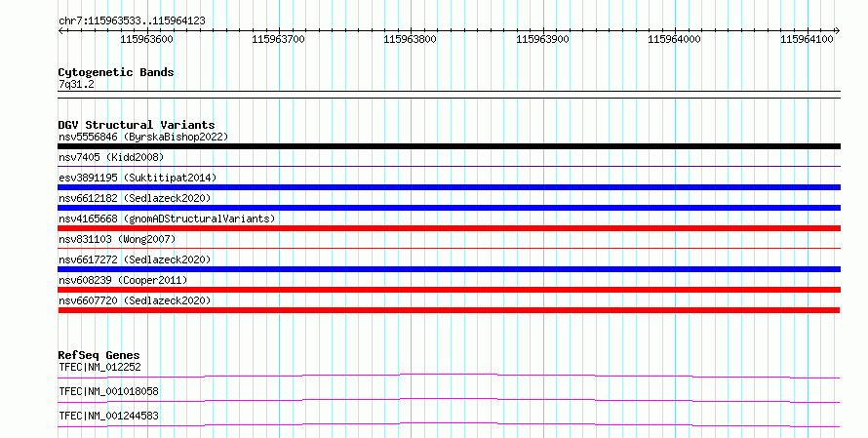
Task: Open variant nsv6617272 (Sedlazeck2020) label
Action: click(x=135, y=259)
